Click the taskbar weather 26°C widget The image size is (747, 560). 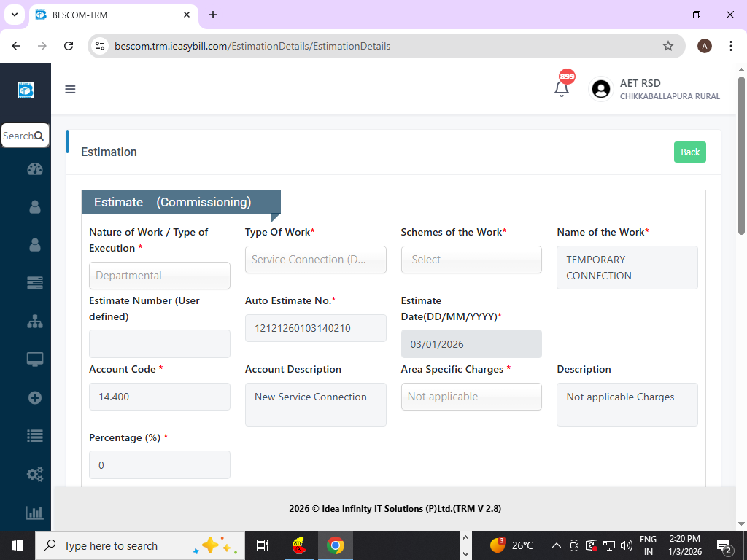point(511,545)
